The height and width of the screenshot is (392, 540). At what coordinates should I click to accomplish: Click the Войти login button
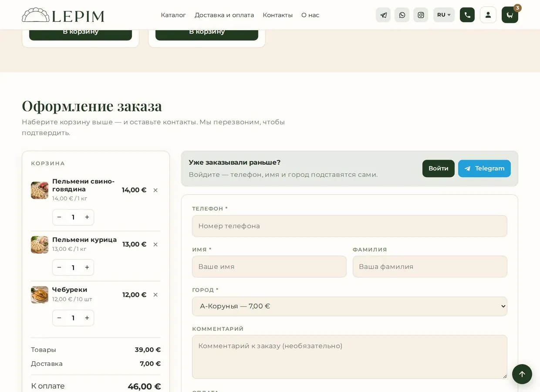[x=439, y=169]
